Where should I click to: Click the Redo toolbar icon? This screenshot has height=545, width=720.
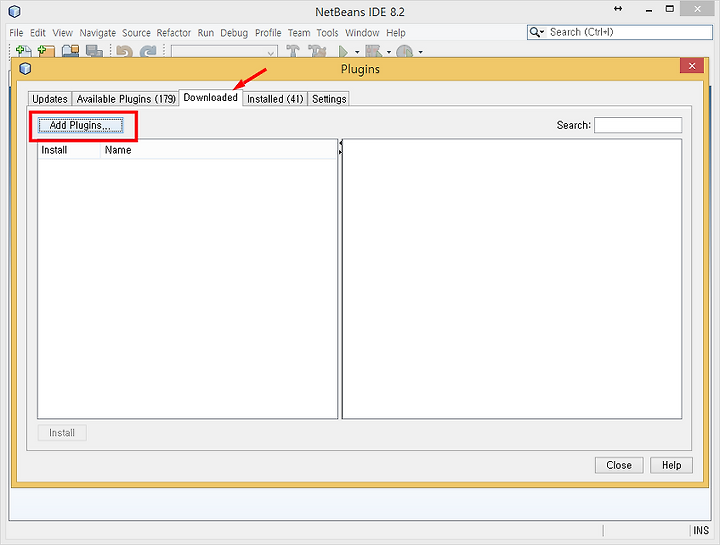tap(148, 51)
